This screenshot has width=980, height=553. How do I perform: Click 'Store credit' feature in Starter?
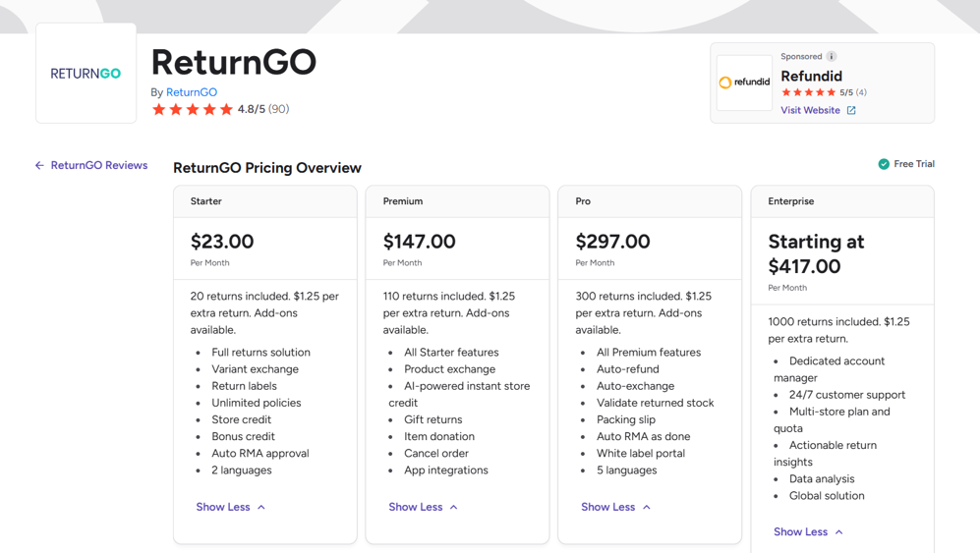241,419
